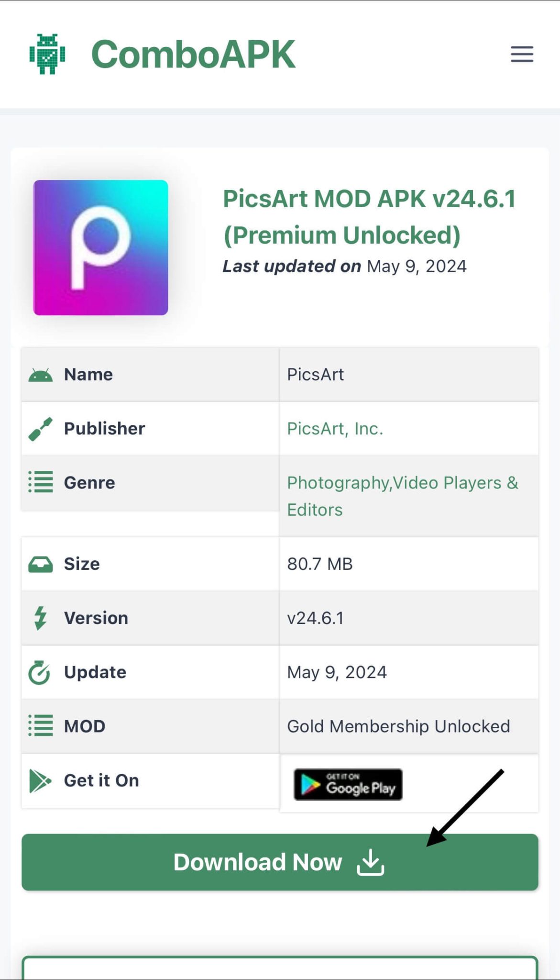
Task: Open the PicsArt, Inc. publisher link
Action: [335, 428]
